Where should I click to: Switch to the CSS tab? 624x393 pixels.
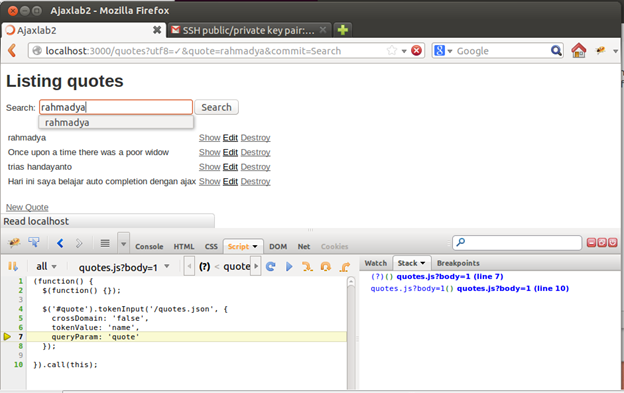point(211,247)
